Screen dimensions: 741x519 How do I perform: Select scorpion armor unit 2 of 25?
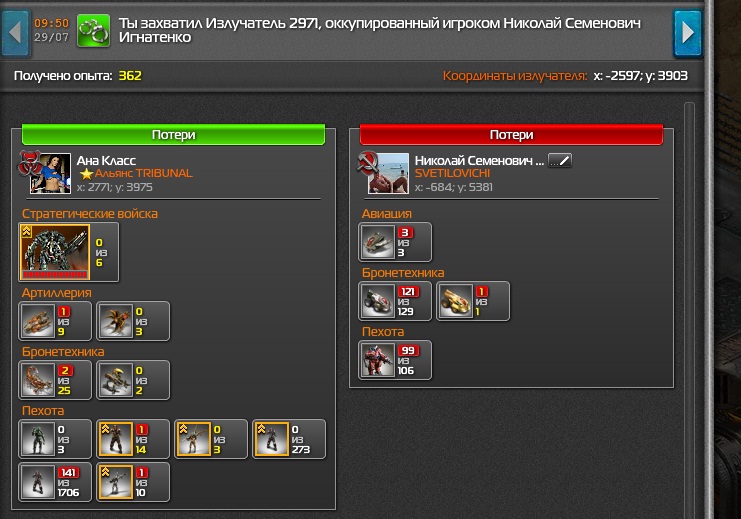[x=55, y=381]
